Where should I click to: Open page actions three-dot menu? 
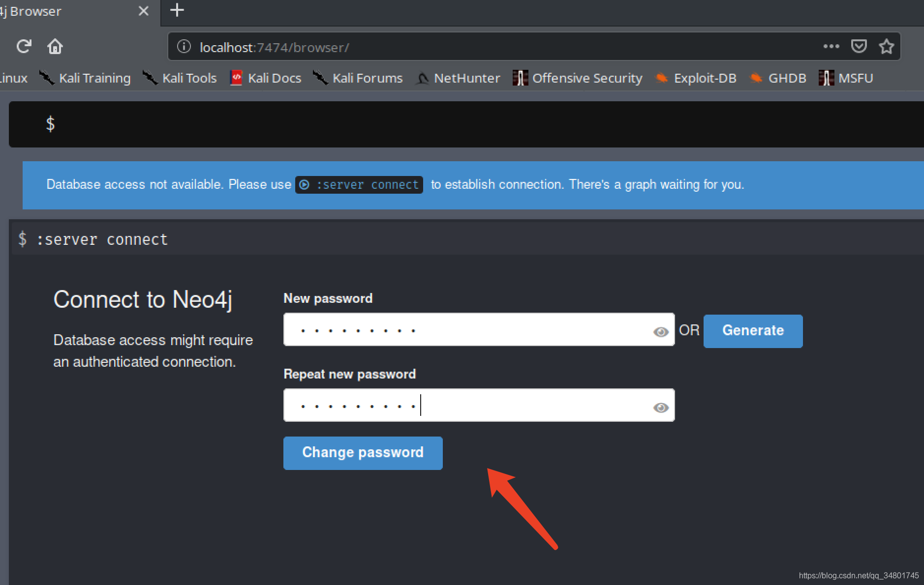pos(831,46)
